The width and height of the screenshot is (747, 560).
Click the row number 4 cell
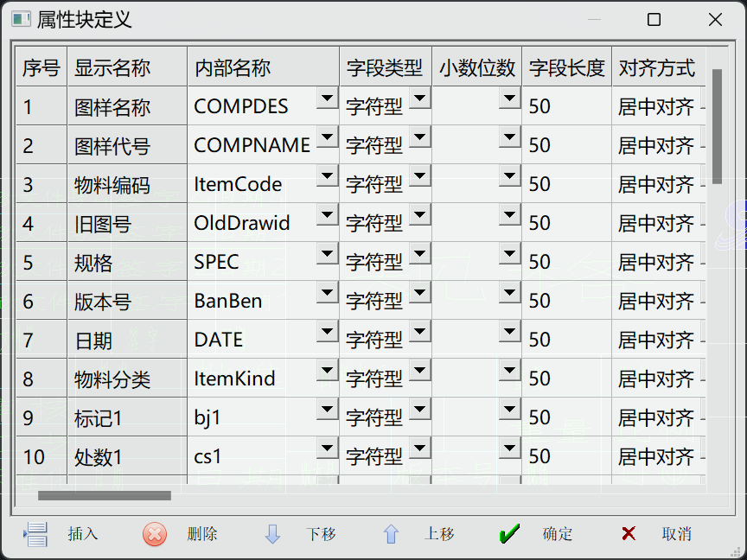(x=41, y=223)
